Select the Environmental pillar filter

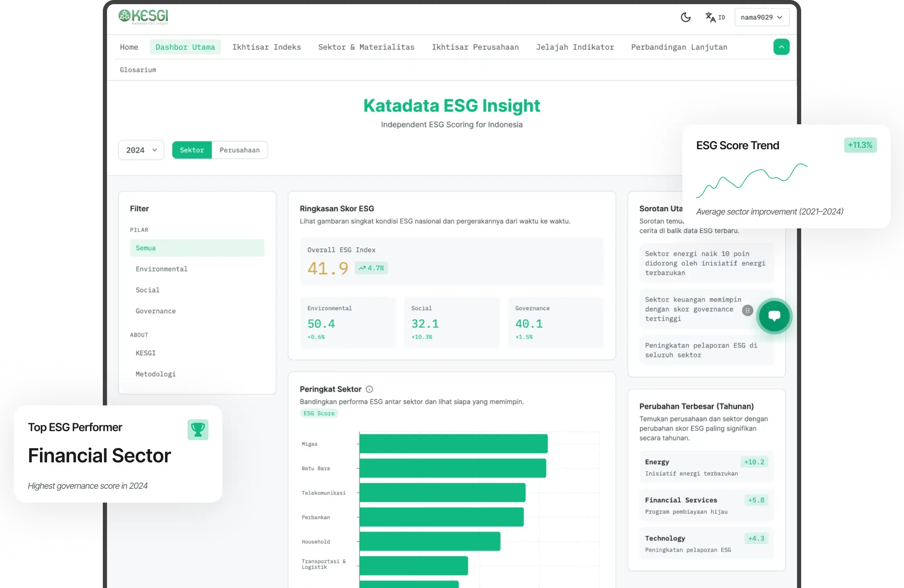coord(162,269)
